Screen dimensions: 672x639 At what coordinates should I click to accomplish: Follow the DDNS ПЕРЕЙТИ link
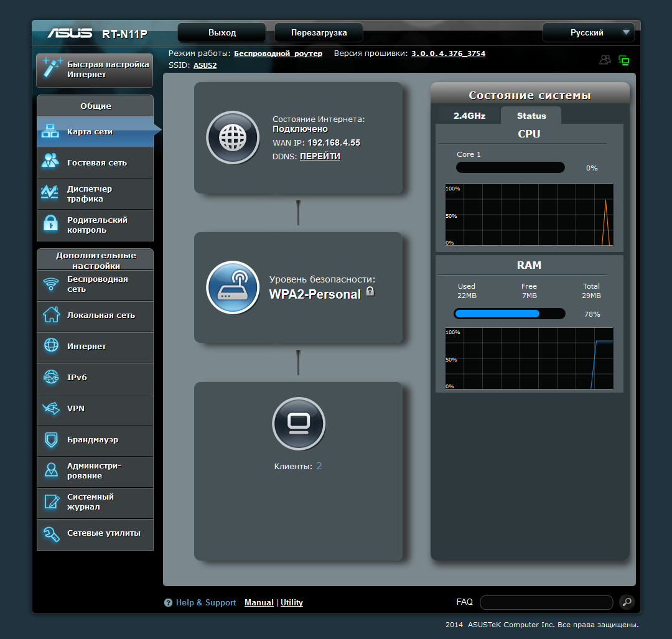point(320,156)
